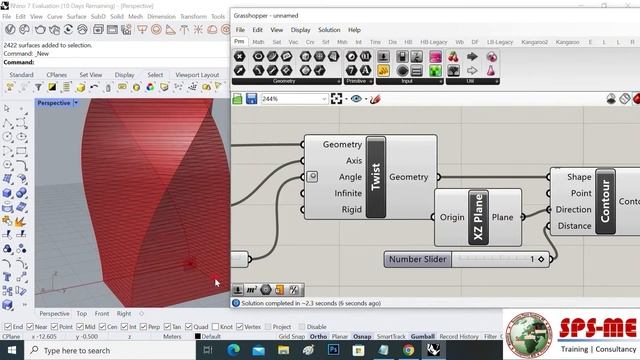Open new file icon in Grasshopper canvas toolbar
This screenshot has height=360, width=640.
click(238, 99)
